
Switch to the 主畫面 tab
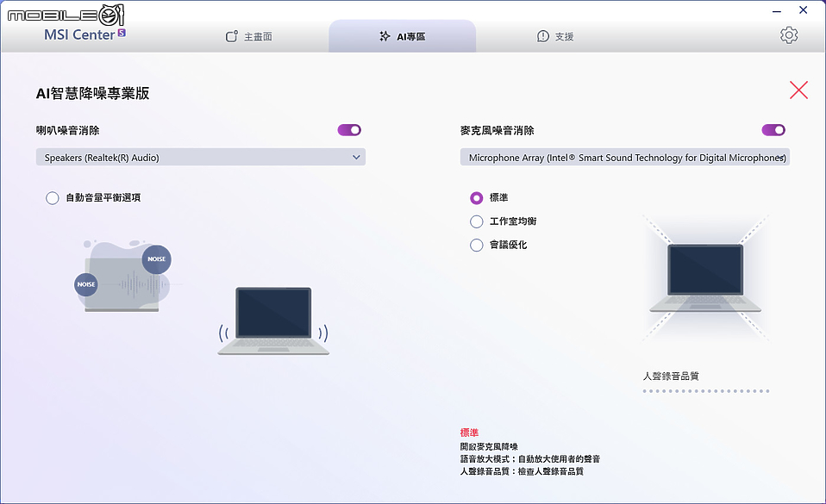coord(249,36)
